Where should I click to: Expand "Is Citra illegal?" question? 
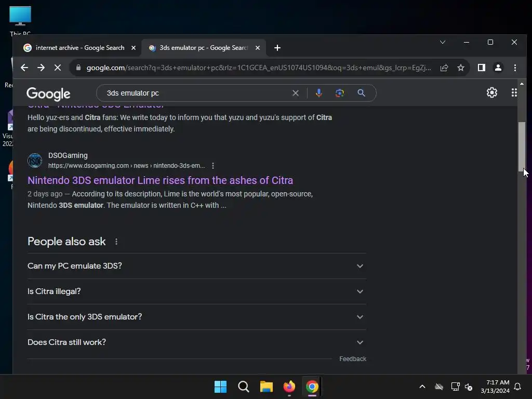pyautogui.click(x=197, y=291)
